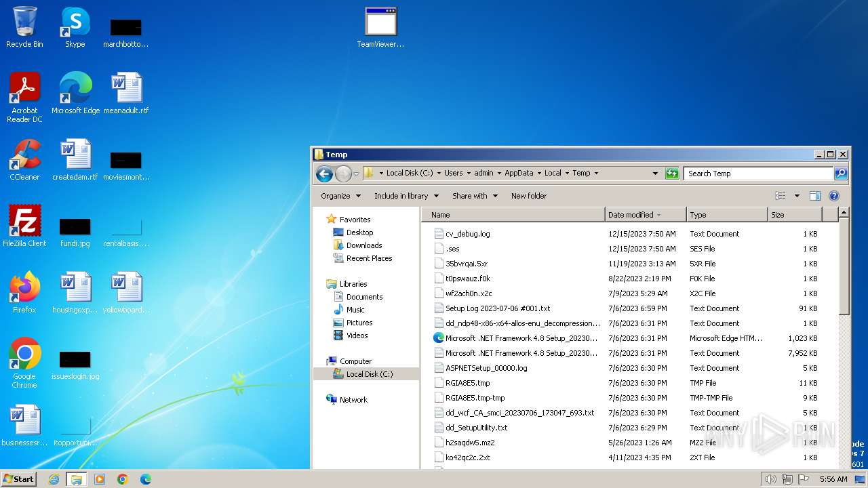The width and height of the screenshot is (868, 488).
Task: Select the dd_SetupUtility.txt file
Action: [x=476, y=428]
